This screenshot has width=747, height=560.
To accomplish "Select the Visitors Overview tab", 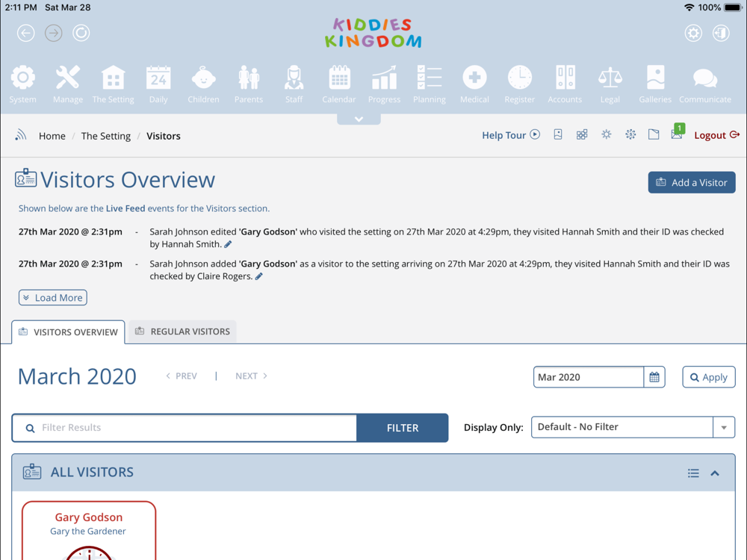I will click(68, 332).
